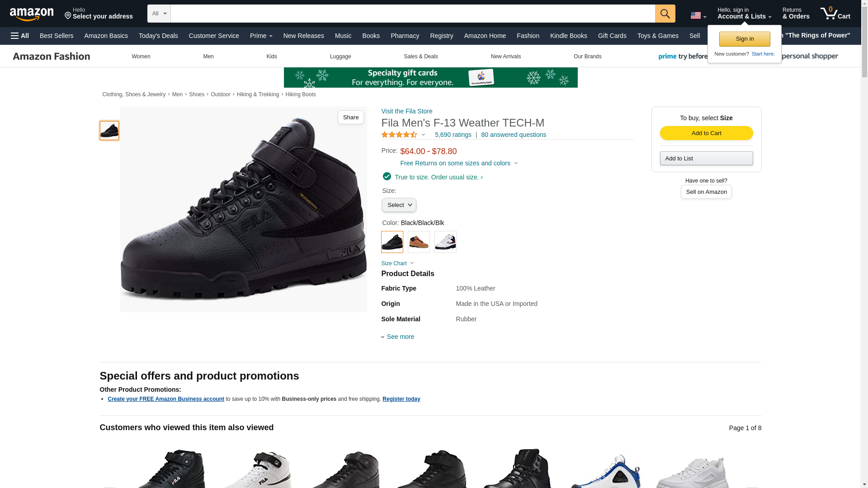The image size is (868, 488).
Task: Open the Size Select dropdown
Action: coord(399,205)
